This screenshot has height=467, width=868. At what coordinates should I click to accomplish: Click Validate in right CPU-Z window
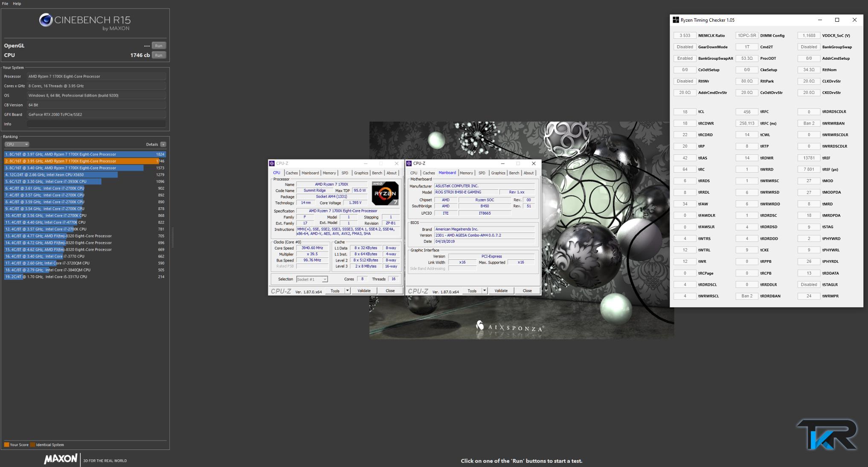(501, 291)
